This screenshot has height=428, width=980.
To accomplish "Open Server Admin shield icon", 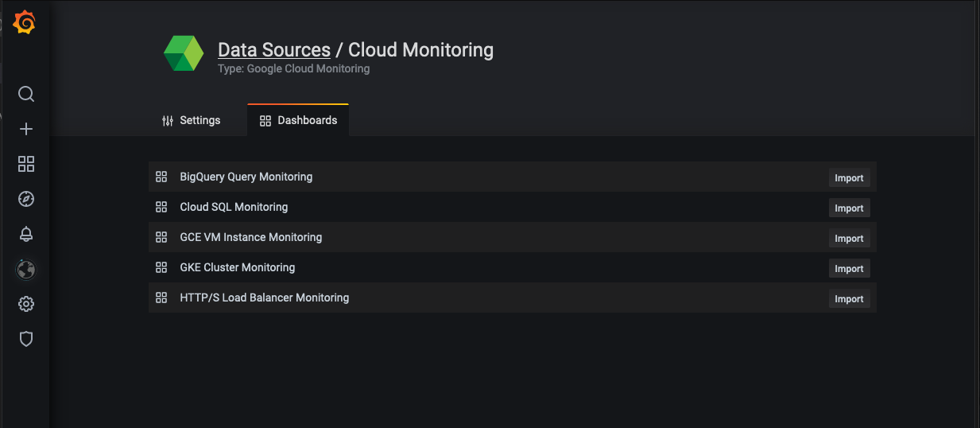I will pos(26,339).
